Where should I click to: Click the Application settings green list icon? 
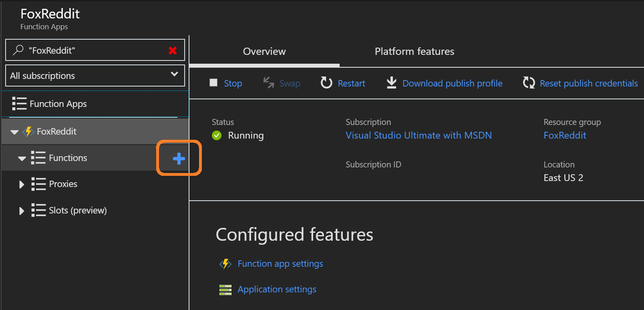click(225, 290)
